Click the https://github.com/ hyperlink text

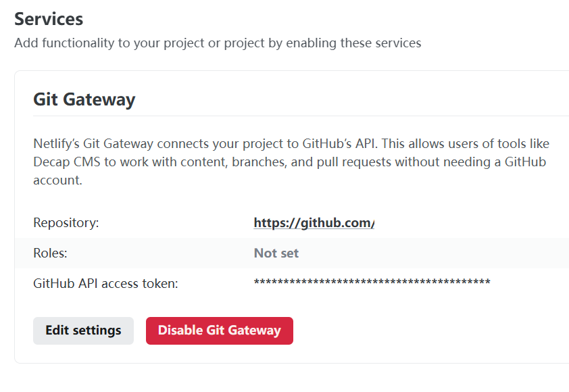(x=313, y=222)
